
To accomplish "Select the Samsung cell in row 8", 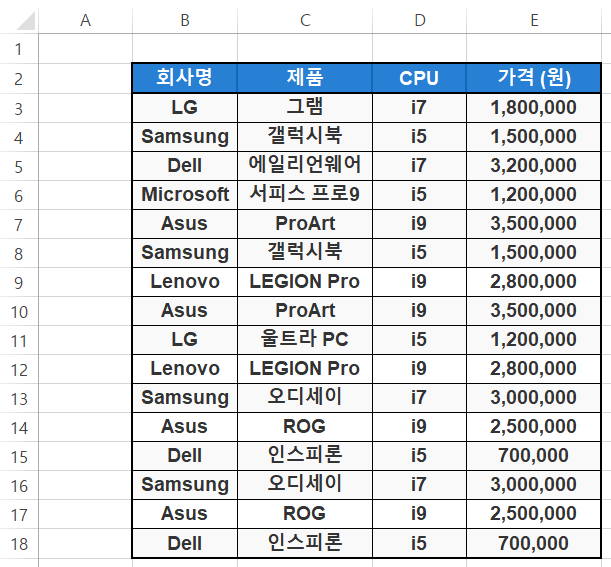I will [185, 253].
